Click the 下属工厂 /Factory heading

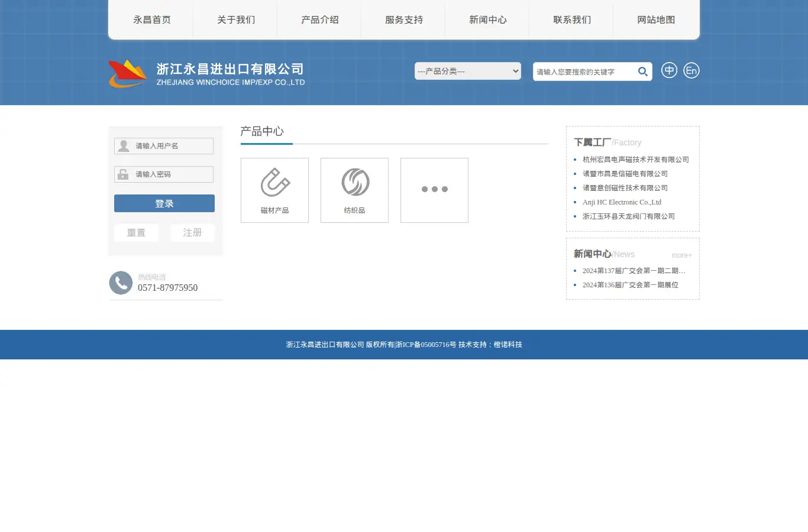(x=607, y=142)
